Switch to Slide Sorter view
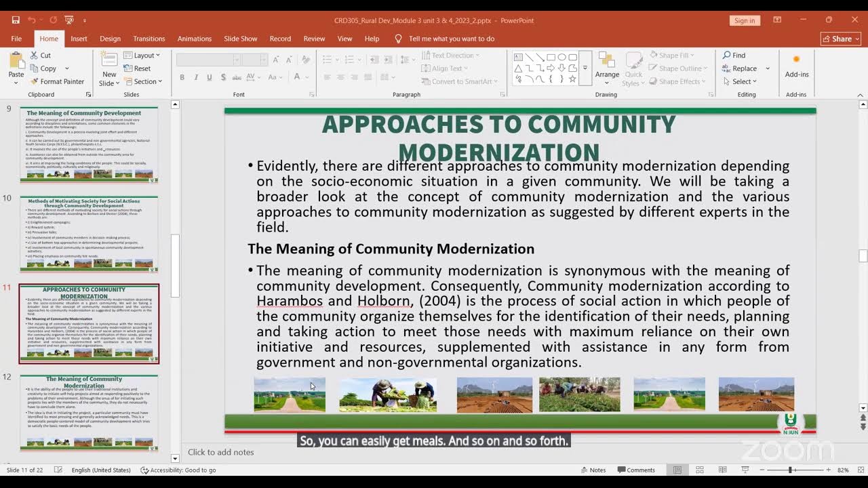The width and height of the screenshot is (868, 488). (700, 470)
